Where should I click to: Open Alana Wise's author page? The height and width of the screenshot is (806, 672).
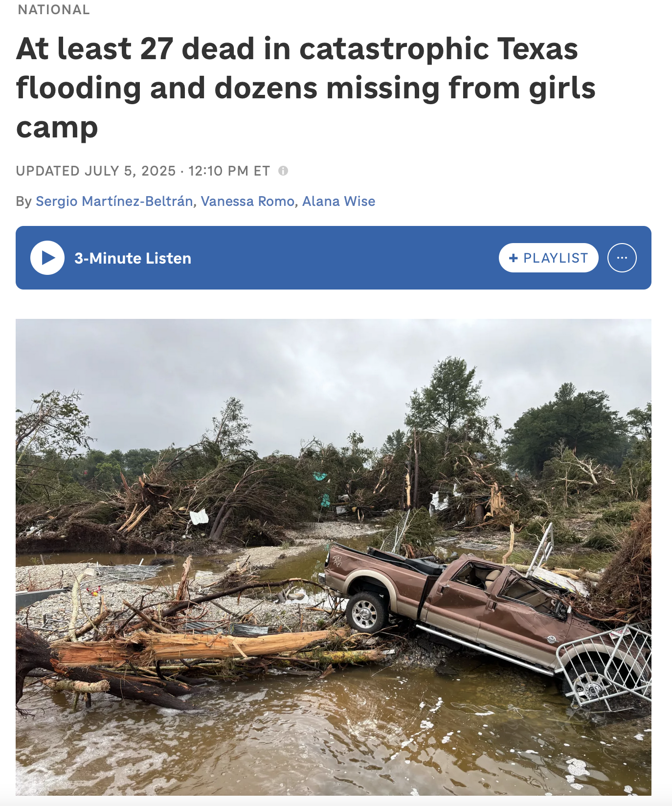[x=338, y=201]
